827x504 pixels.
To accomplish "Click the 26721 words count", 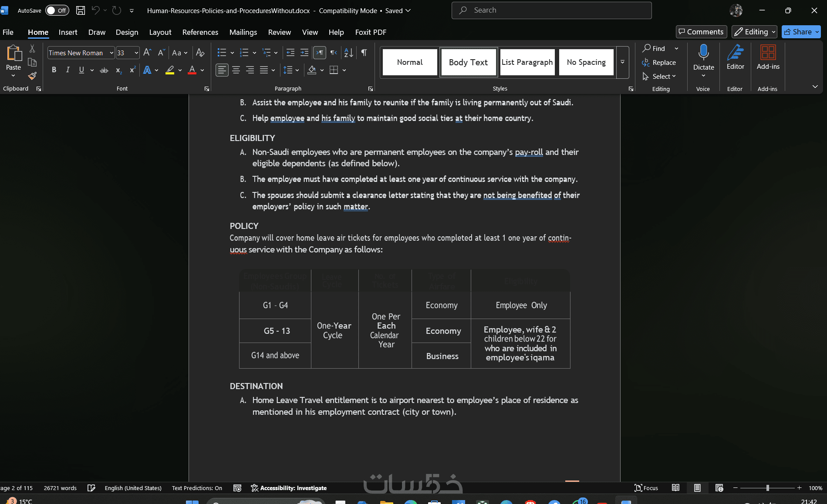I will (60, 488).
